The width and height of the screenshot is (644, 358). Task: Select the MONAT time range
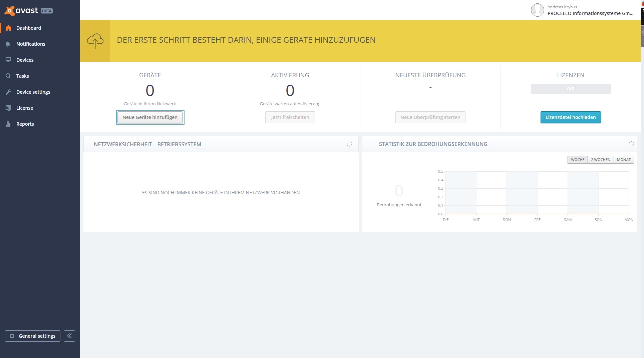[624, 160]
